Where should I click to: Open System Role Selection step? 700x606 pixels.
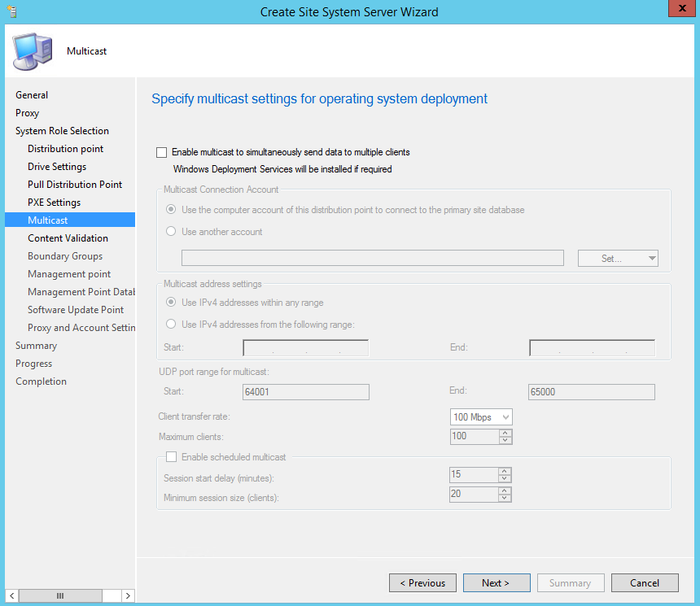click(62, 131)
